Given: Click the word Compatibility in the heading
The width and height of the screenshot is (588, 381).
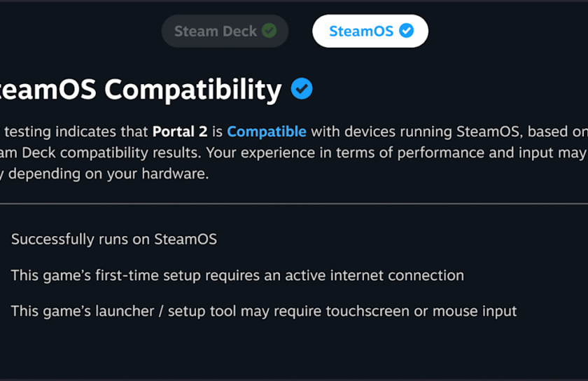Looking at the screenshot, I should click(x=192, y=90).
